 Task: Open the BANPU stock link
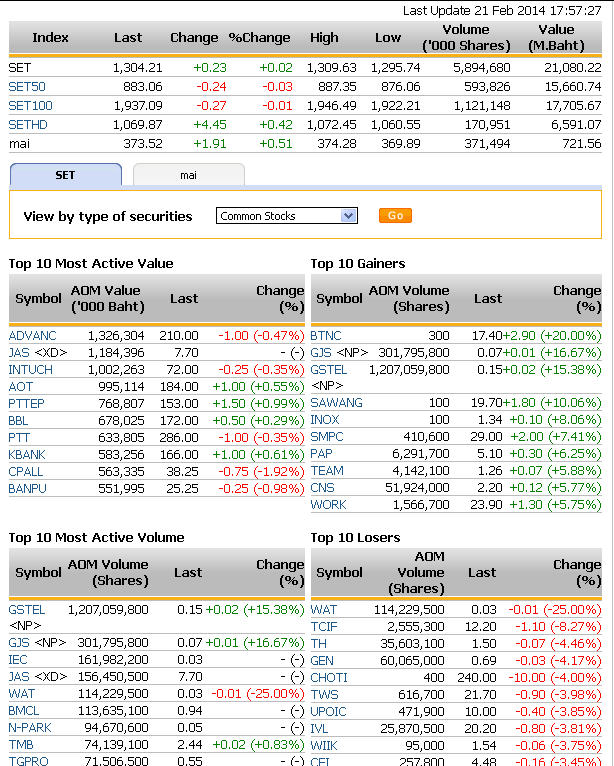[28, 488]
